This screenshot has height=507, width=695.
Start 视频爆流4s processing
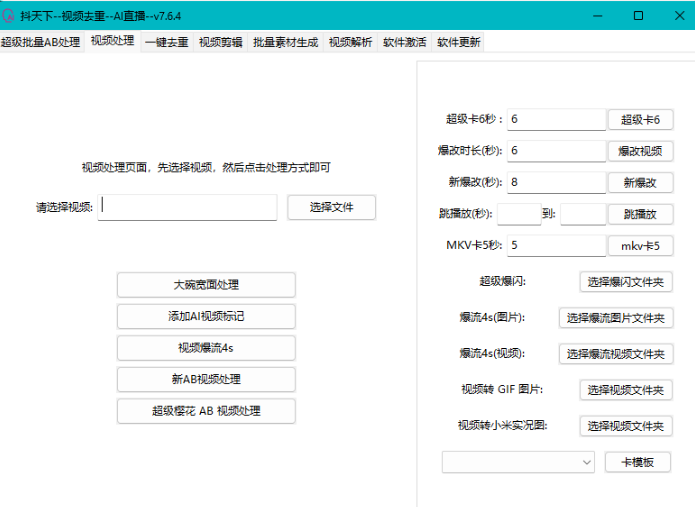point(206,348)
